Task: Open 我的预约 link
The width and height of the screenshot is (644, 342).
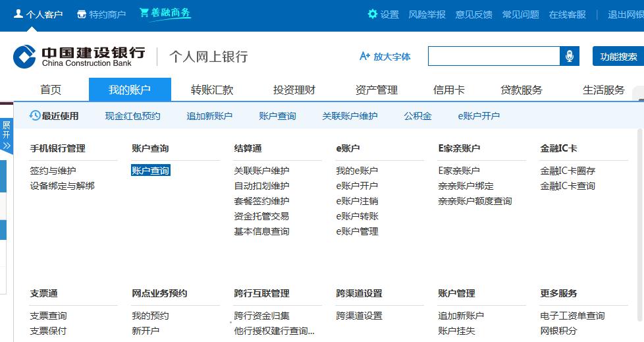Action: pyautogui.click(x=150, y=316)
